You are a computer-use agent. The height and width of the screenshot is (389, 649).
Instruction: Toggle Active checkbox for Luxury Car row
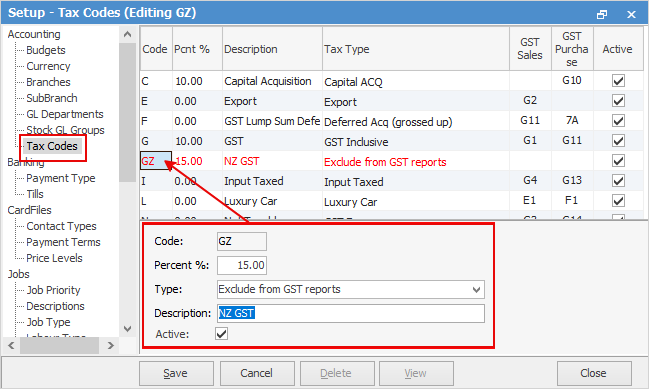(x=618, y=201)
